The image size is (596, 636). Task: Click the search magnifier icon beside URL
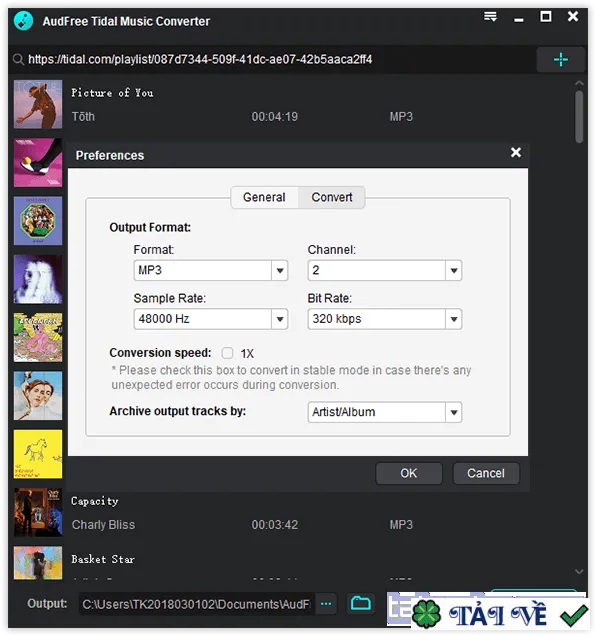(x=18, y=60)
